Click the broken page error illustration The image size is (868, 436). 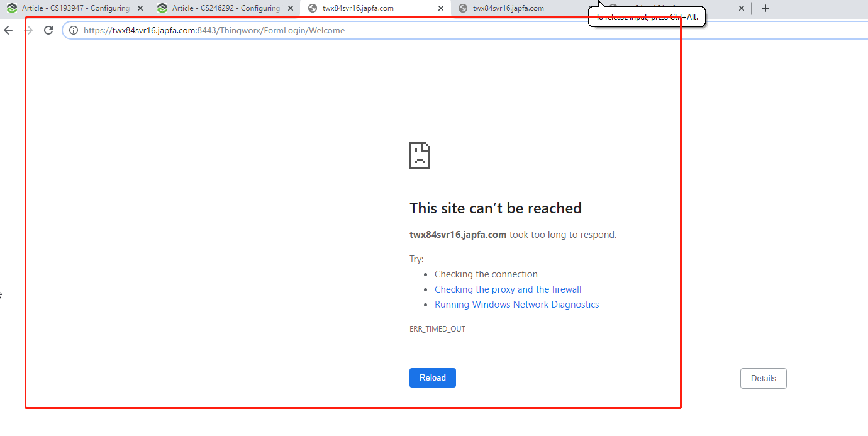(420, 155)
